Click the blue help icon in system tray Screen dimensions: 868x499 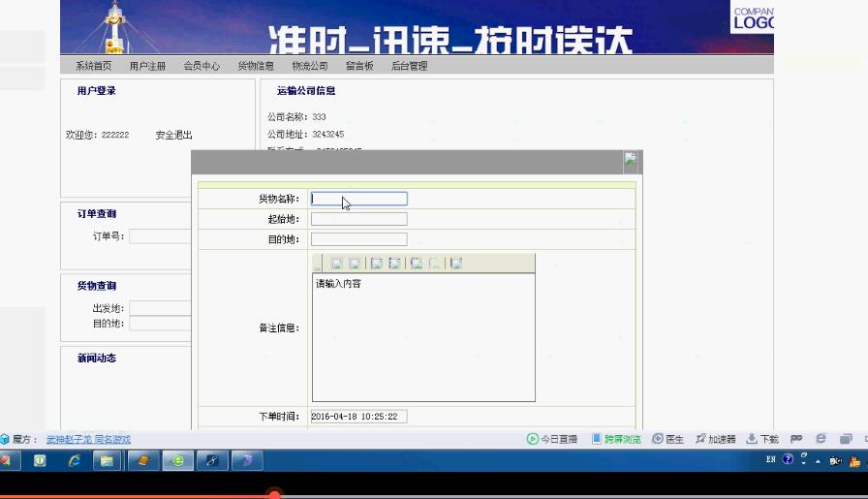(788, 459)
